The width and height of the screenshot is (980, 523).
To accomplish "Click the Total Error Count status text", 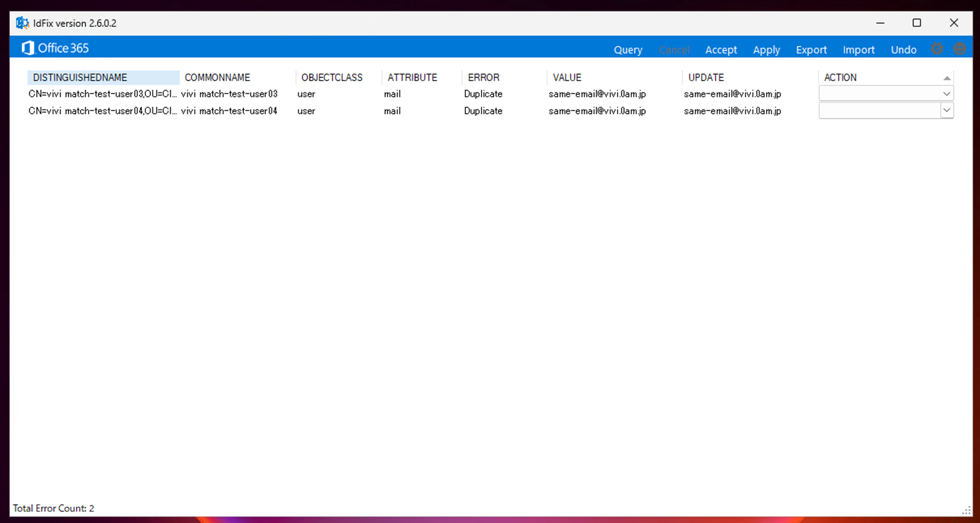I will tap(54, 508).
